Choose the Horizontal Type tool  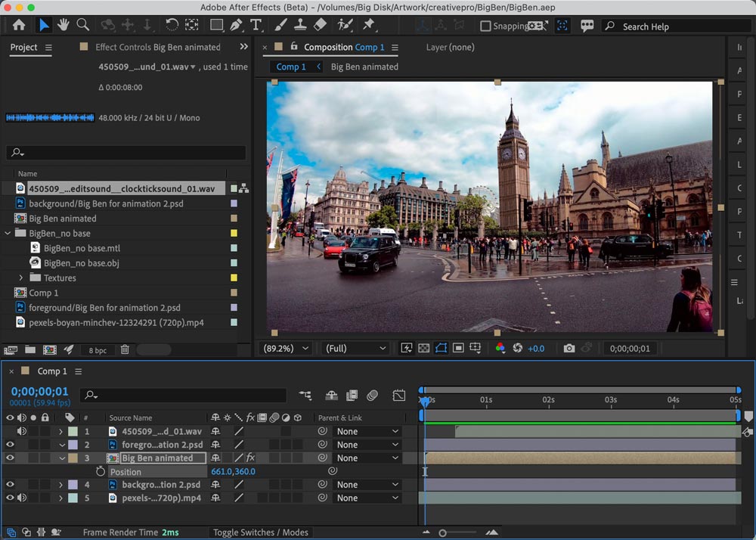[256, 25]
